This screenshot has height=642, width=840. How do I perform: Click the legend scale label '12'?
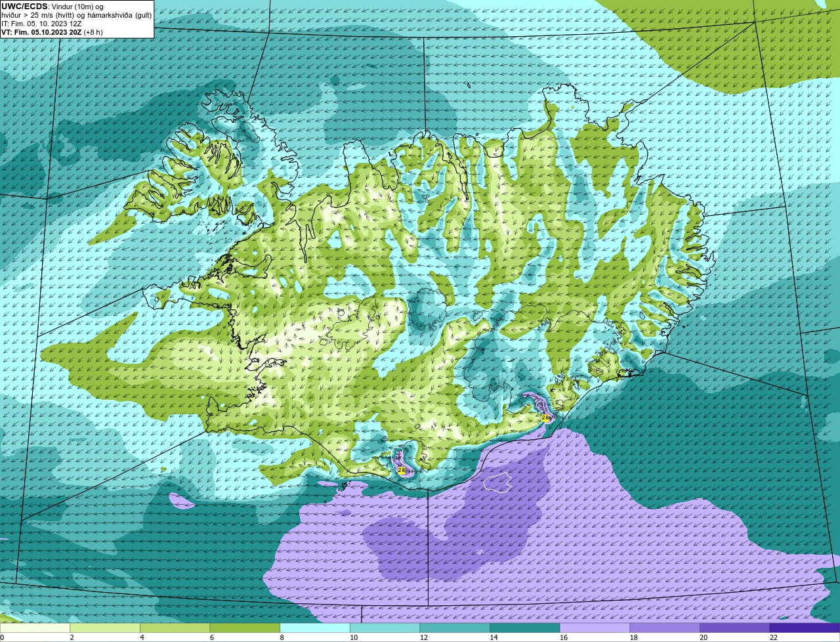[423, 637]
